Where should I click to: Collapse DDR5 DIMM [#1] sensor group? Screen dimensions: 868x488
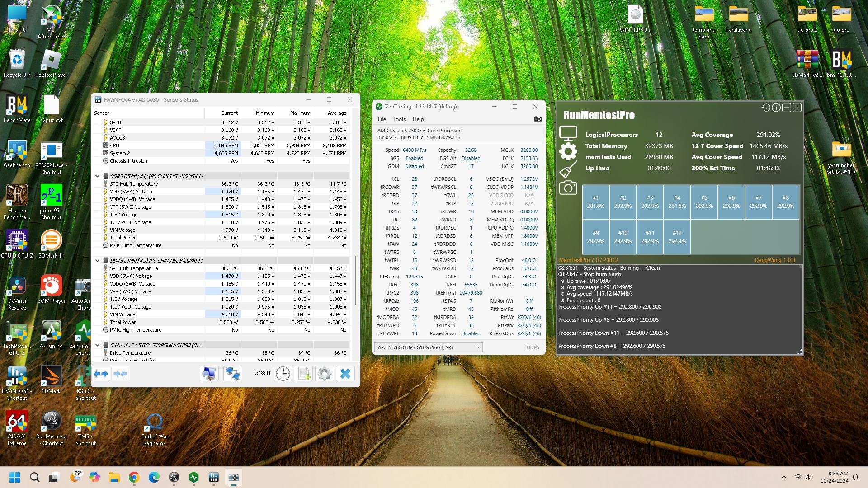coord(97,176)
